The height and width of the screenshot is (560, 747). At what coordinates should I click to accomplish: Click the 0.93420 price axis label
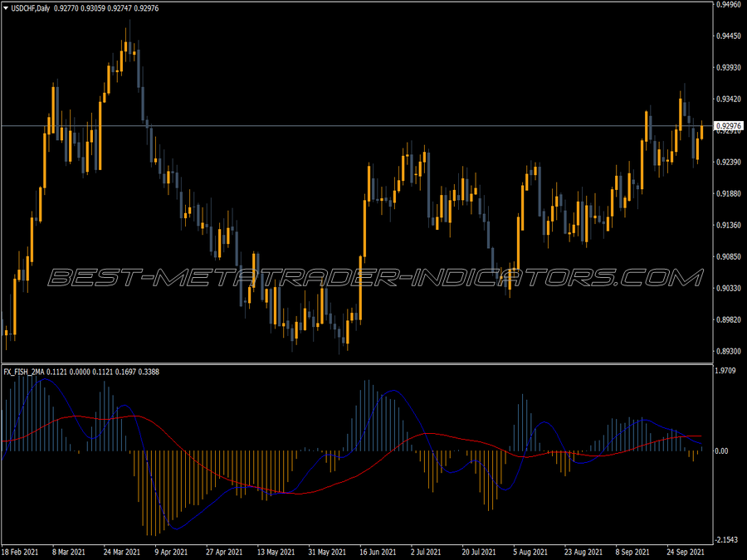coord(729,99)
